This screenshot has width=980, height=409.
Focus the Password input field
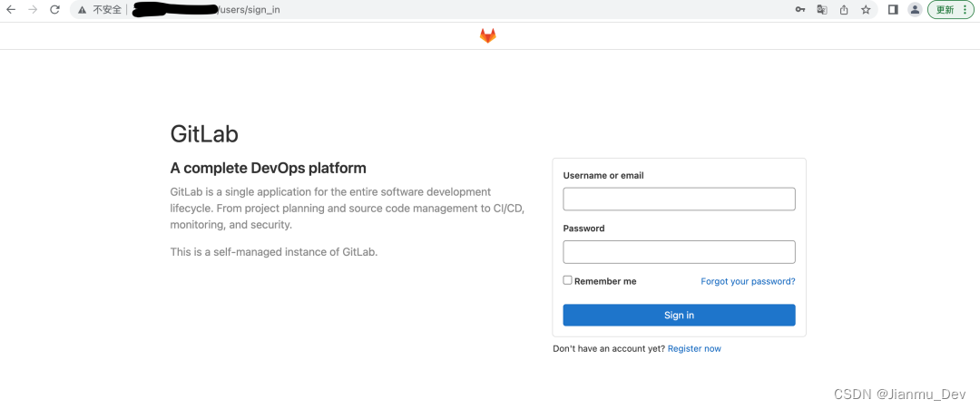tap(679, 252)
